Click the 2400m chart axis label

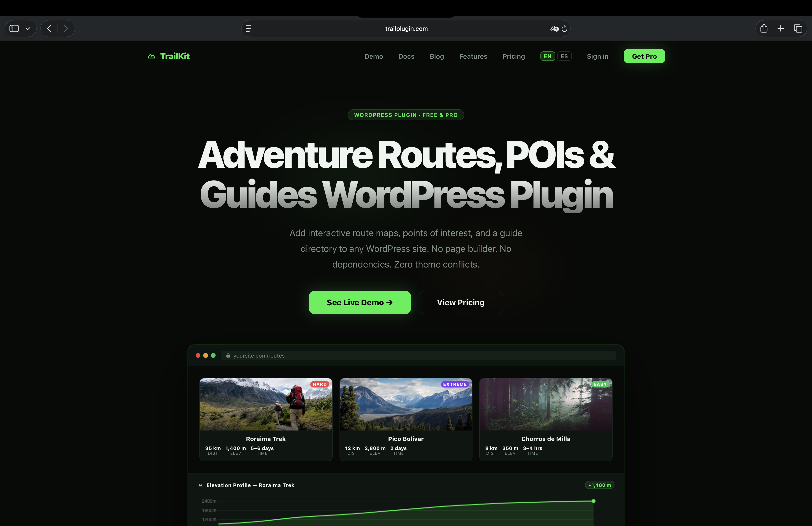[x=209, y=501]
